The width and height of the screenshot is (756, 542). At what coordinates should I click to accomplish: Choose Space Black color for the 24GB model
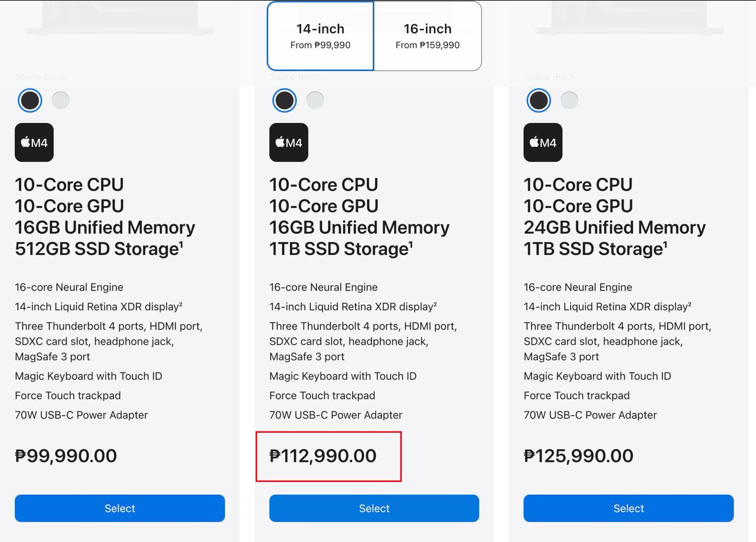point(539,100)
